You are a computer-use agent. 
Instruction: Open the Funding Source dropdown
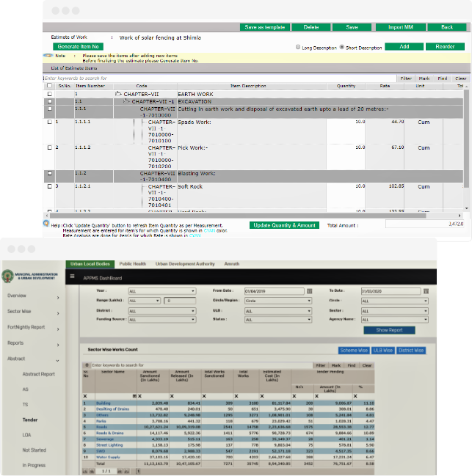pyautogui.click(x=162, y=320)
